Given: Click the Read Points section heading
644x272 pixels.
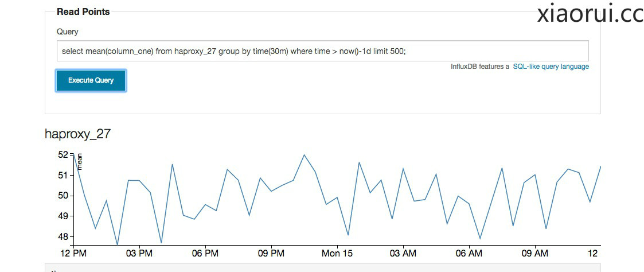Looking at the screenshot, I should (83, 11).
